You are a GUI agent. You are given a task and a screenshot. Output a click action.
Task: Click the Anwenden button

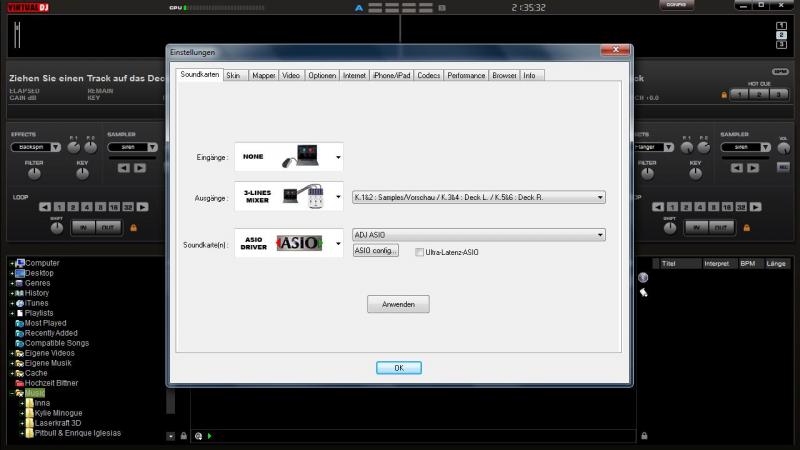pos(398,304)
